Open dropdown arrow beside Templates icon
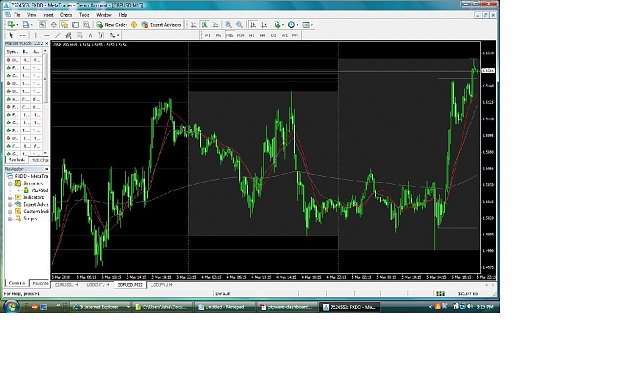The width and height of the screenshot is (625, 391). (312, 25)
